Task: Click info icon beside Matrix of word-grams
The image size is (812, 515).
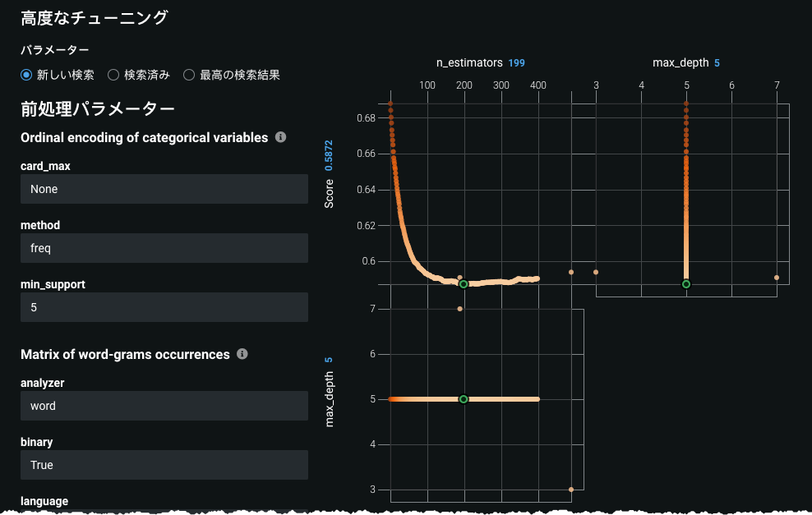Action: coord(242,354)
